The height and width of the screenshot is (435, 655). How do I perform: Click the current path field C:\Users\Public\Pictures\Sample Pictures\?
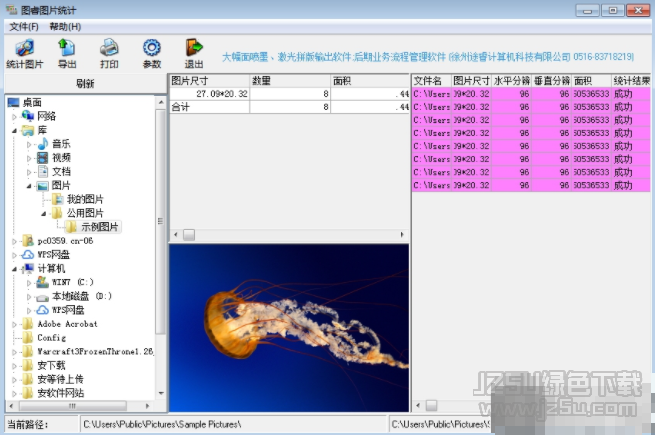(233, 425)
